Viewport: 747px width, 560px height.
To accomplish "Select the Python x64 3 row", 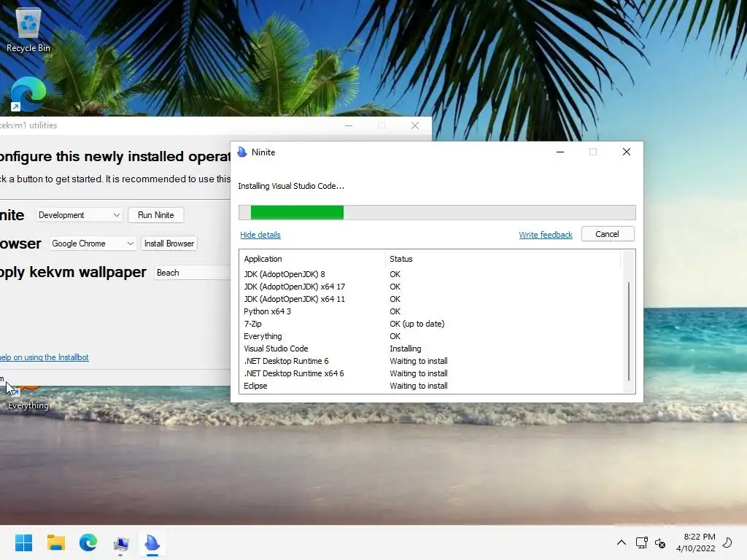I will click(430, 311).
